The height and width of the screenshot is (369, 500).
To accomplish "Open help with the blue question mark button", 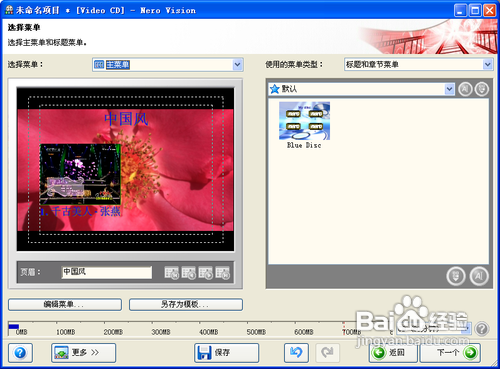I will (20, 353).
